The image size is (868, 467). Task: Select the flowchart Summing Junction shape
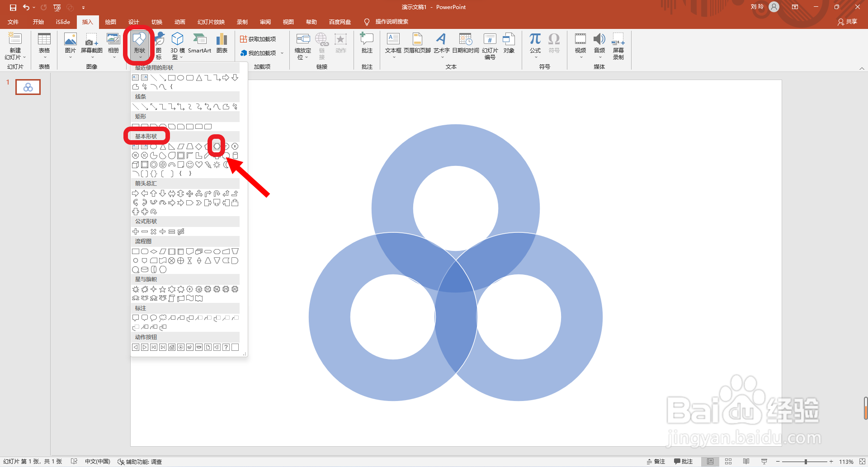click(x=172, y=260)
